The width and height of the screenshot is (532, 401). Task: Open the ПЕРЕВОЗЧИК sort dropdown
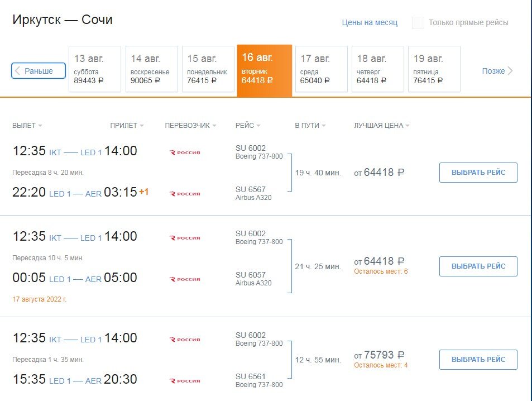214,126
